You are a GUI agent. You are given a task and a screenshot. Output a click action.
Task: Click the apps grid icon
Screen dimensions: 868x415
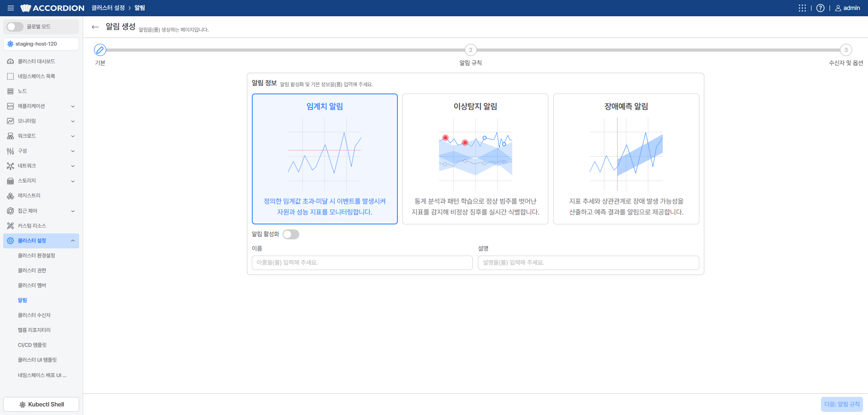[802, 8]
